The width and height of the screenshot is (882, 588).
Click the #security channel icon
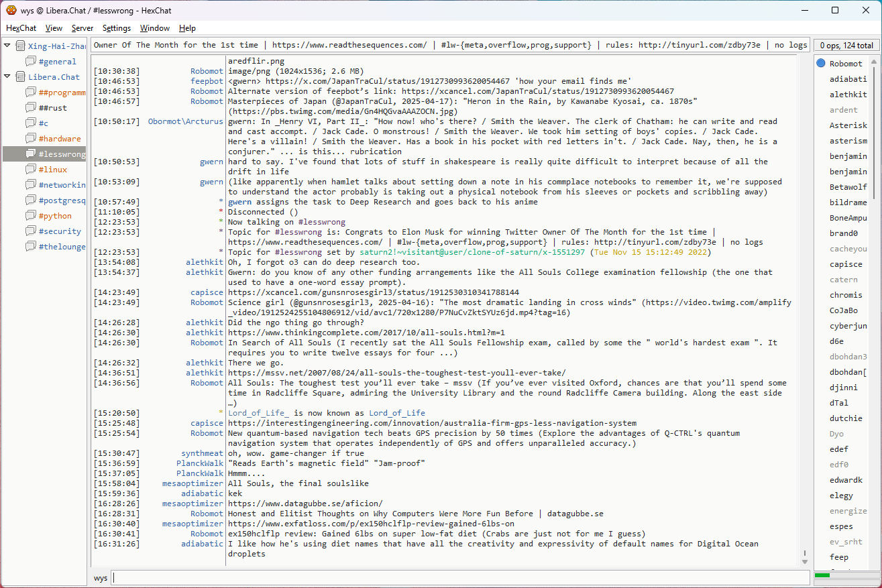tap(31, 231)
